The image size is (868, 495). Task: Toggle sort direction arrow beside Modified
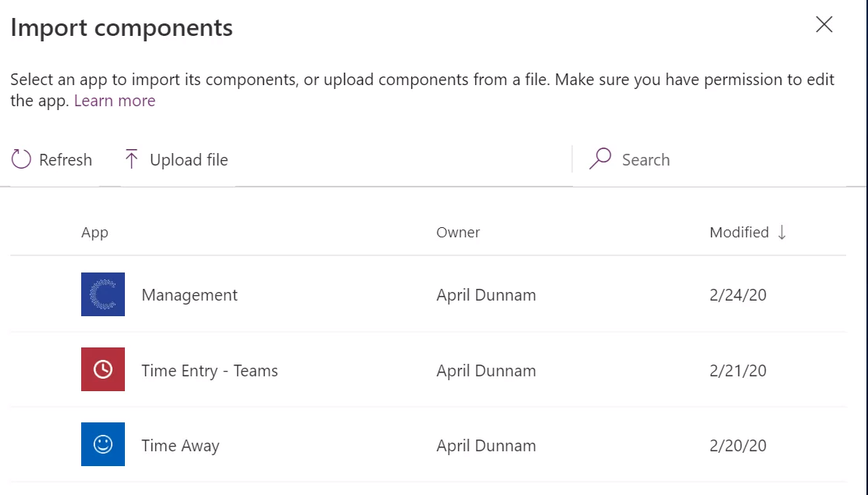coord(781,232)
